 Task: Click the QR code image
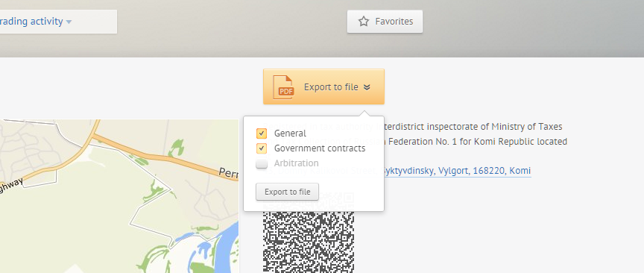click(x=309, y=242)
